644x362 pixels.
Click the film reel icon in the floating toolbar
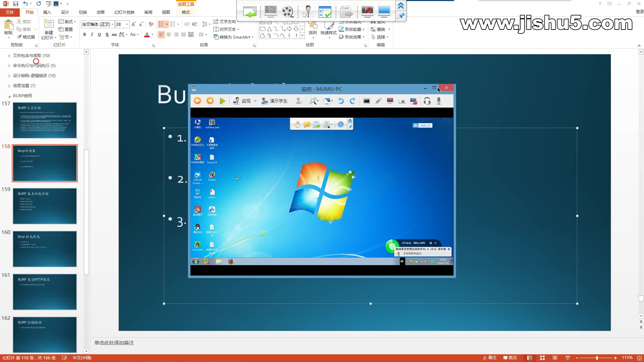(x=287, y=12)
